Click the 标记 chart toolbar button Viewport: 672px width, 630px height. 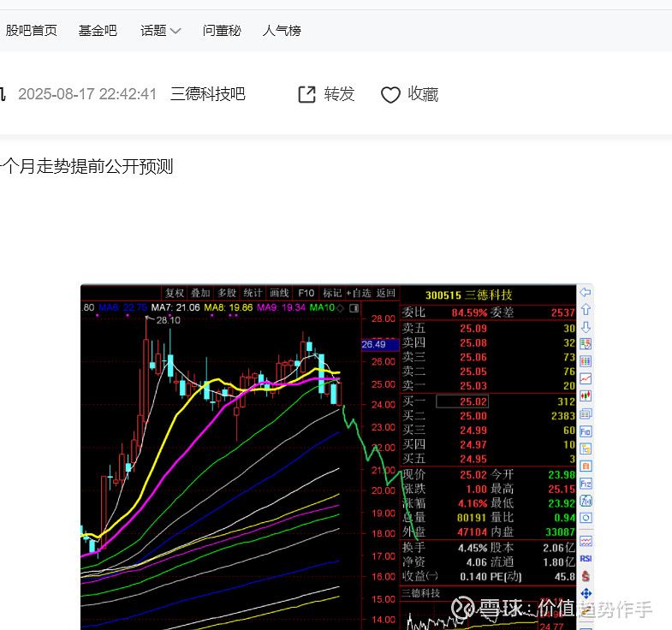pos(332,293)
